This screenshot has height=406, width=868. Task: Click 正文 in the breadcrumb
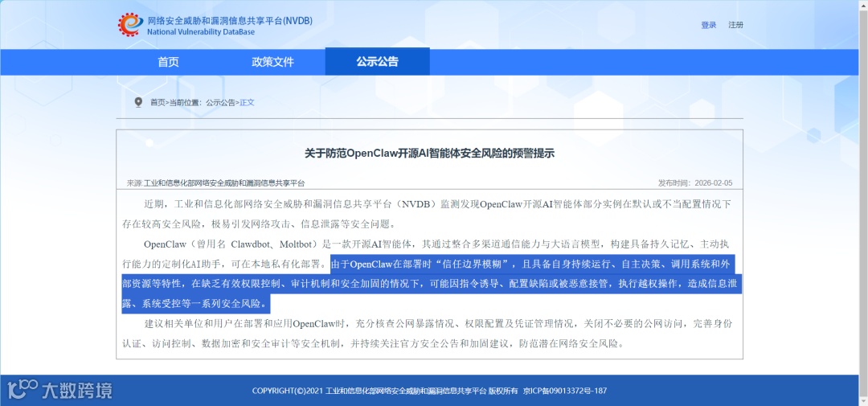[x=247, y=102]
